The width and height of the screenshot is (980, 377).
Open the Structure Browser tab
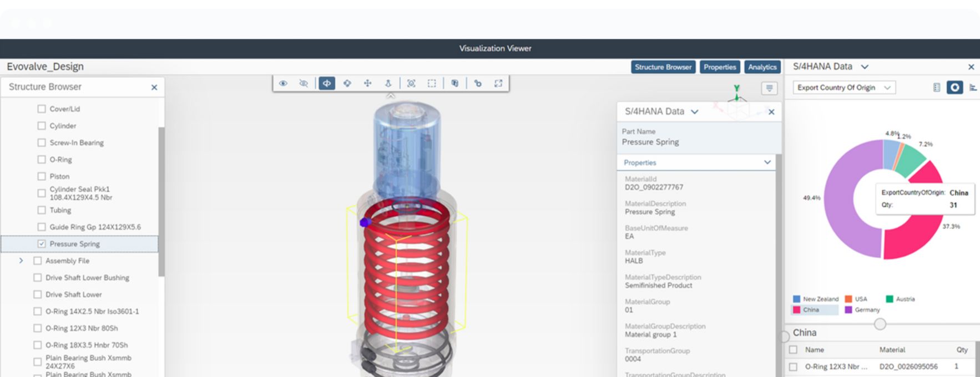point(663,67)
